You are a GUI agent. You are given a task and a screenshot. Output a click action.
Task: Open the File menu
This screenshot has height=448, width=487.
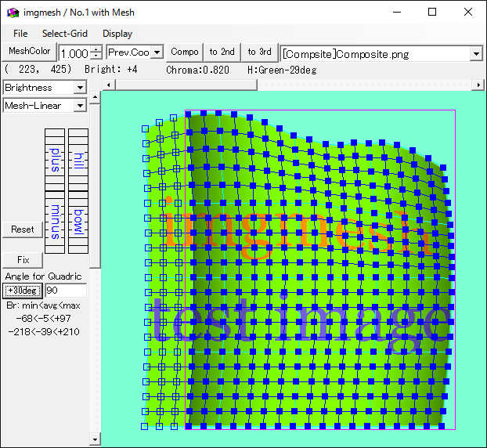[20, 34]
